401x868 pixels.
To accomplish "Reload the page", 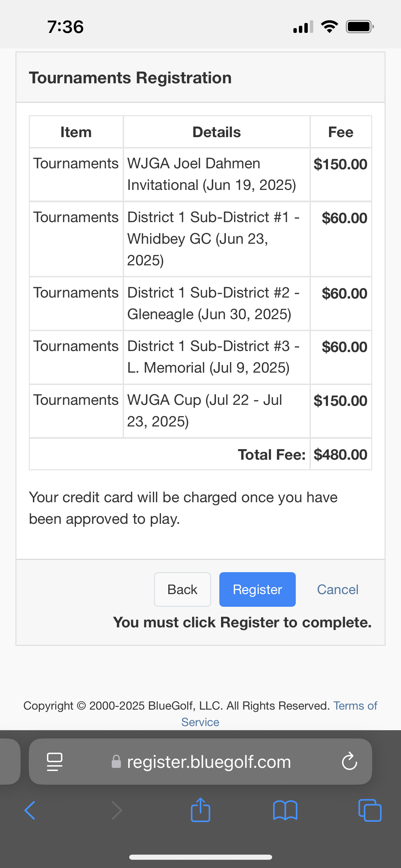I will click(349, 762).
